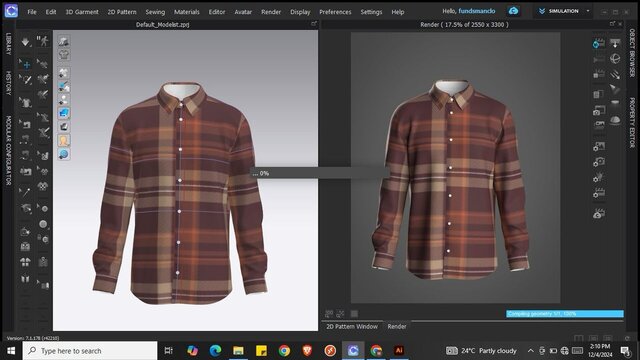Open the Preferences menu
This screenshot has height=360, width=640.
pyautogui.click(x=335, y=12)
